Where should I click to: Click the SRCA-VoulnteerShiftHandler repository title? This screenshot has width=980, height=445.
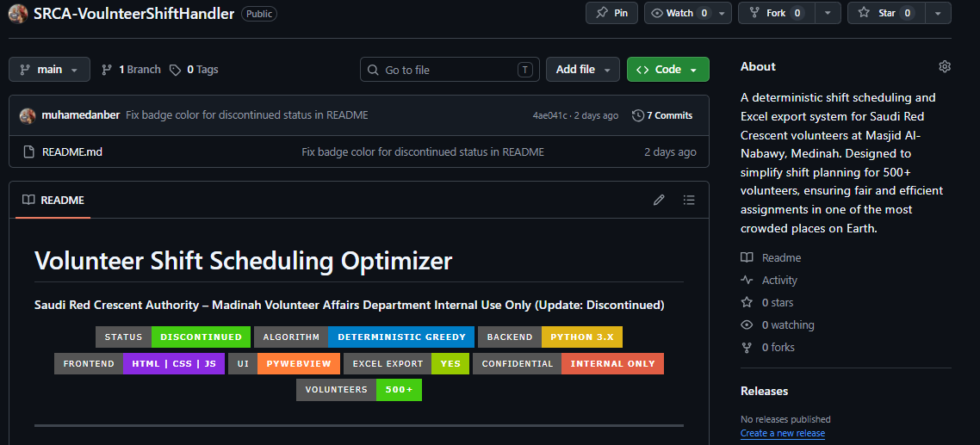[133, 13]
